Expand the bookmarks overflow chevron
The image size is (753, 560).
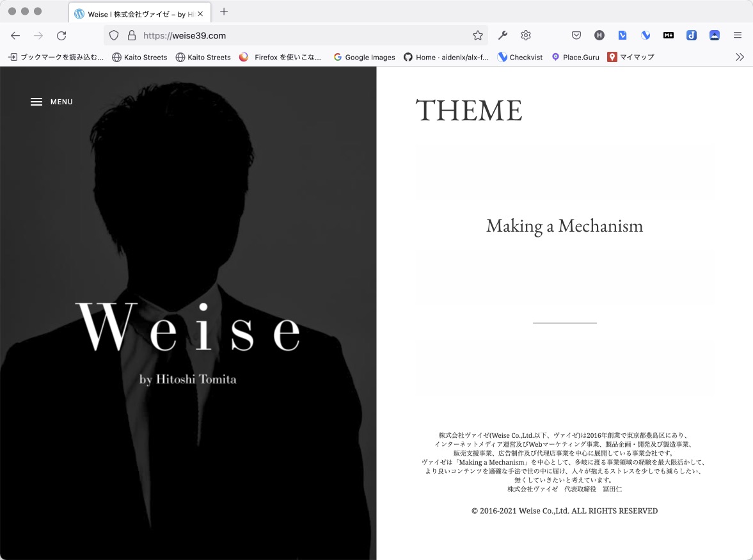coord(740,57)
